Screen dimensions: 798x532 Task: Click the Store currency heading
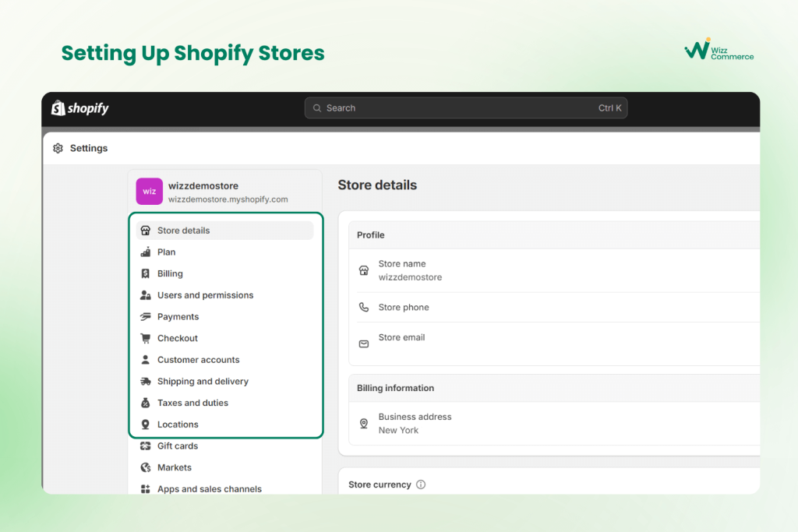[380, 484]
